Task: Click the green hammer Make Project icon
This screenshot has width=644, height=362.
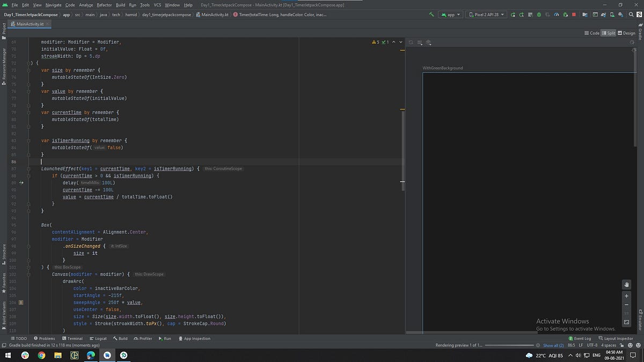Action: [x=431, y=14]
